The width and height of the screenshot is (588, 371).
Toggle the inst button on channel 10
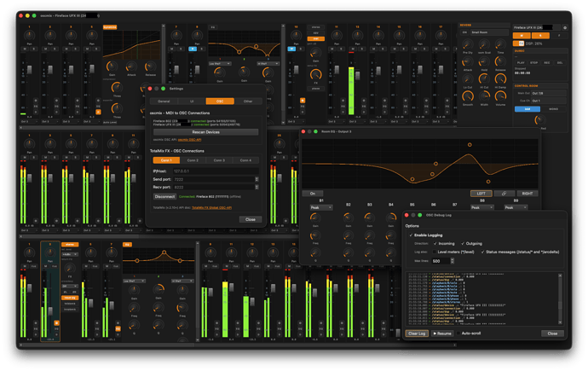point(316,38)
